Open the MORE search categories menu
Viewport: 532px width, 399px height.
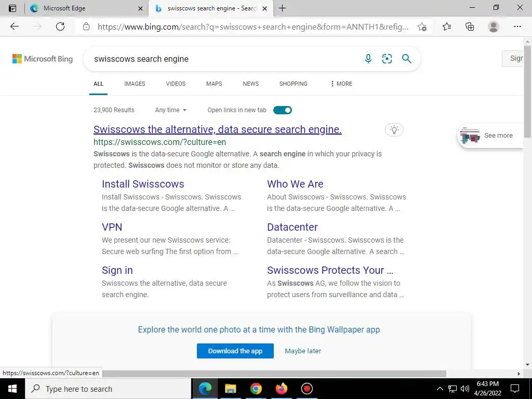(341, 84)
